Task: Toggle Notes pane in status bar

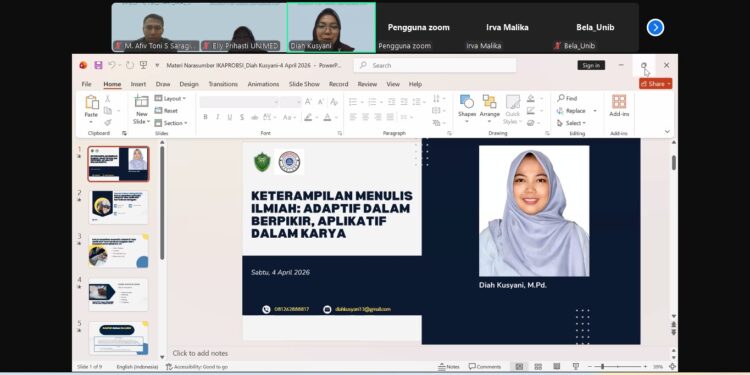Action: tap(449, 367)
